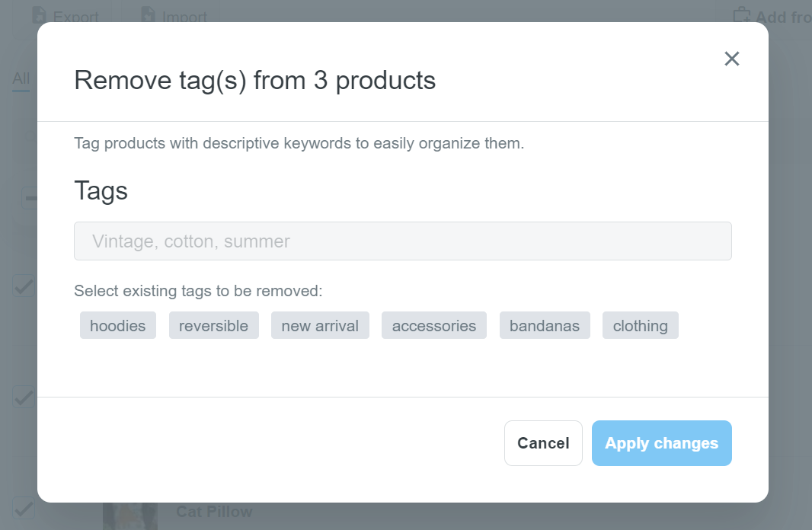Image resolution: width=812 pixels, height=530 pixels.
Task: Uncheck the Cat Pillow product checkbox
Action: point(24,508)
